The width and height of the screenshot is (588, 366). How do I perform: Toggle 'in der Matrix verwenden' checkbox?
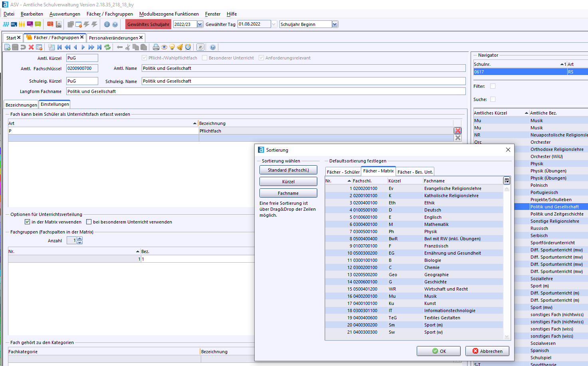(x=27, y=222)
